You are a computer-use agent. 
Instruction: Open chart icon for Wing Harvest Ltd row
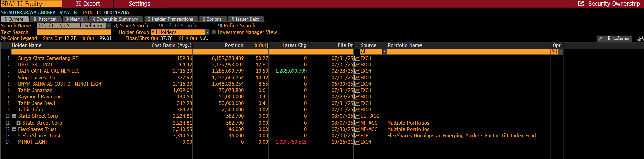[x=357, y=78]
